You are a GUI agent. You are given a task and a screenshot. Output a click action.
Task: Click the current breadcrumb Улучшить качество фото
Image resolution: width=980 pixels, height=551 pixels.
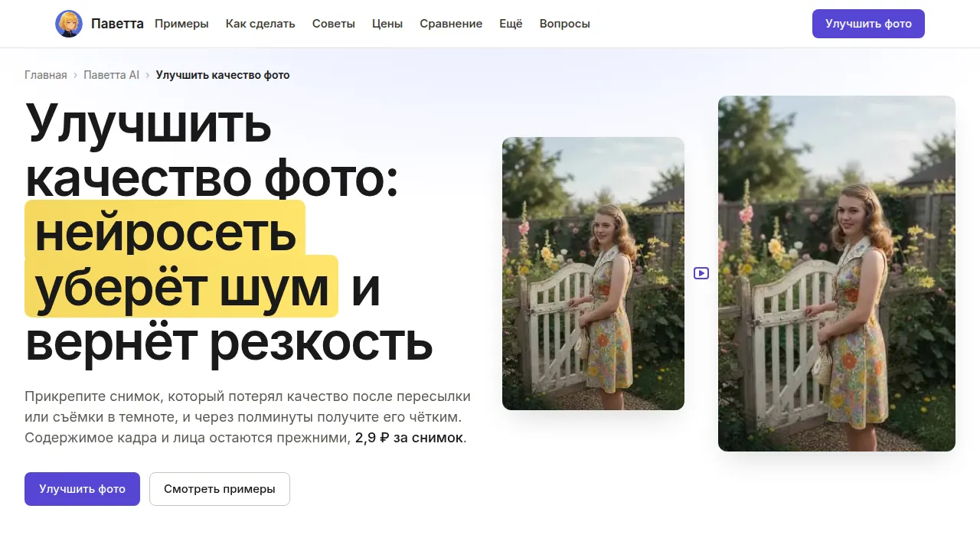[x=223, y=75]
